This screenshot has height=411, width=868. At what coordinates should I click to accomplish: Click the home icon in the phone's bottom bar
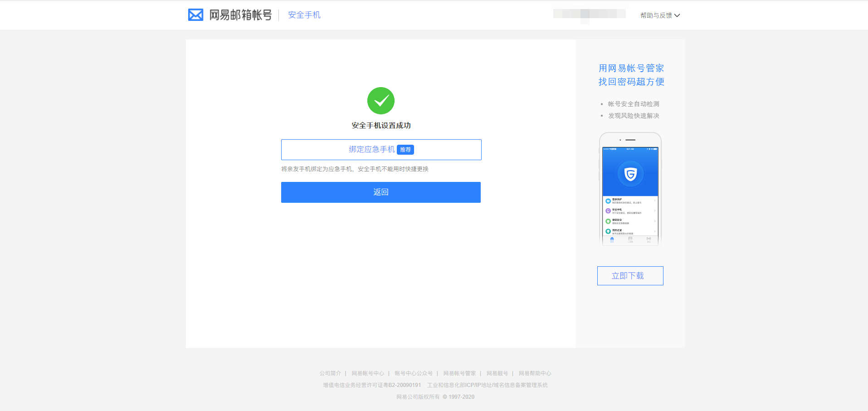pyautogui.click(x=612, y=239)
